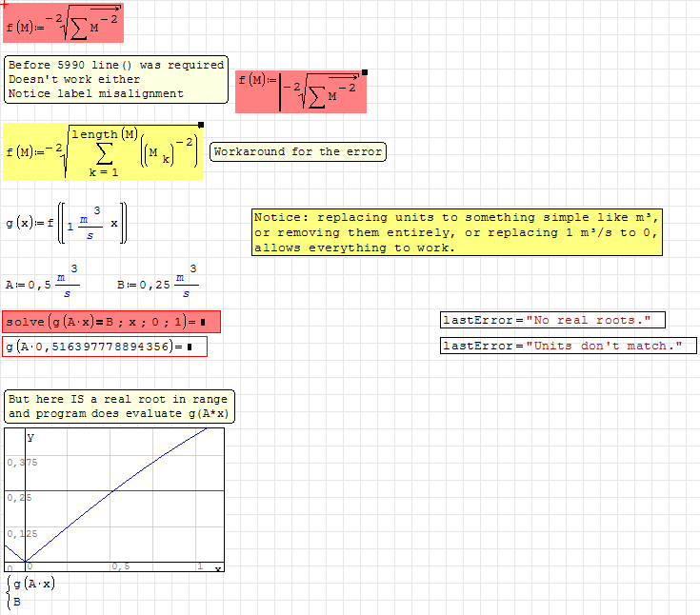Click the B:=0,25 variable definition
This screenshot has height=615, width=700.
pyautogui.click(x=157, y=284)
